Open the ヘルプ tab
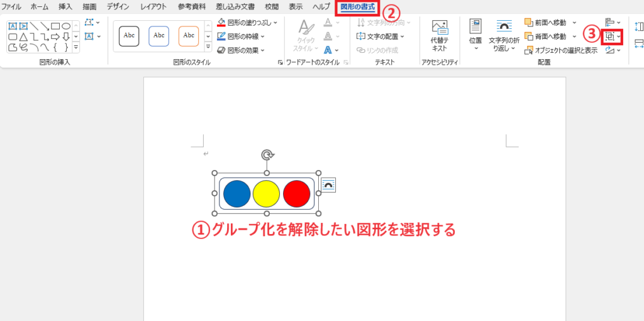Screen dimensions: 644x321 coord(321,6)
